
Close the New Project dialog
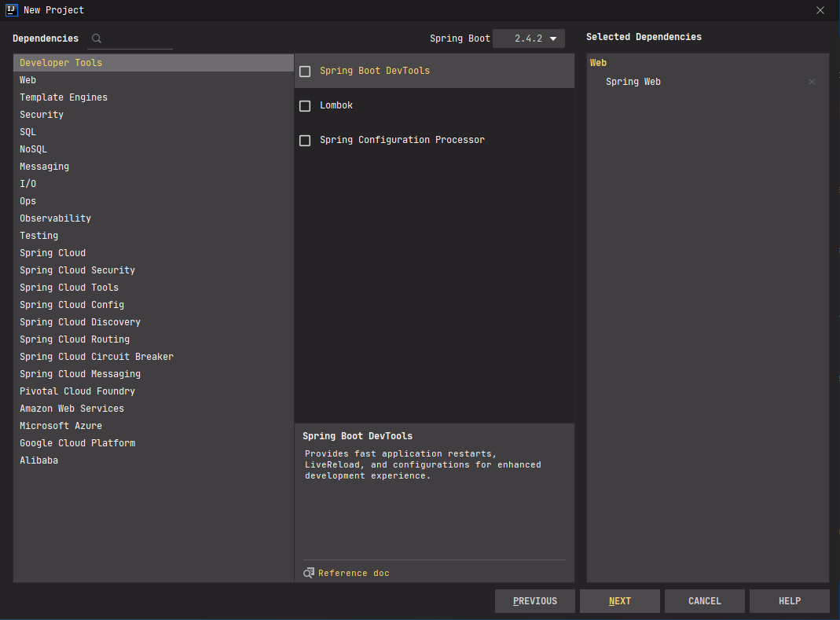pos(820,10)
